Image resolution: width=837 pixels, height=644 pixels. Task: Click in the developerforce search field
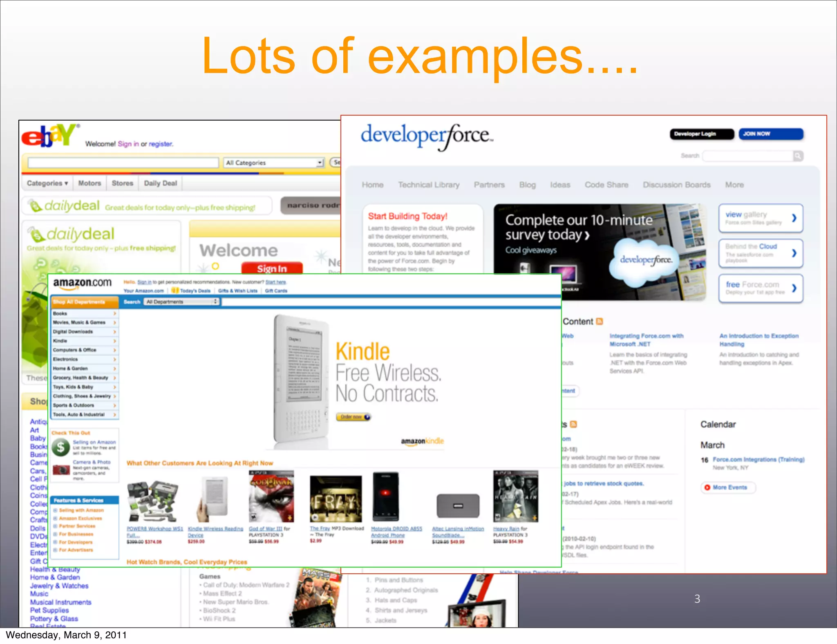(748, 156)
